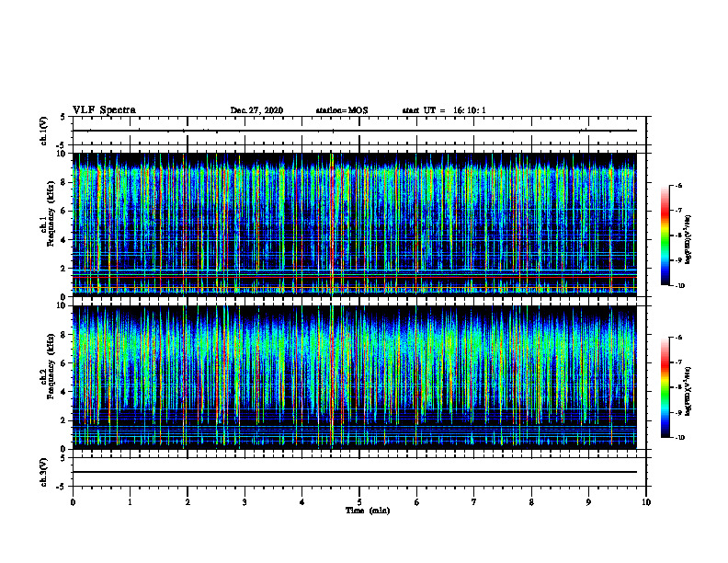728x563 pixels.
Task: Click the "-6" label on ch.1 colorbar
Action: [x=678, y=186]
